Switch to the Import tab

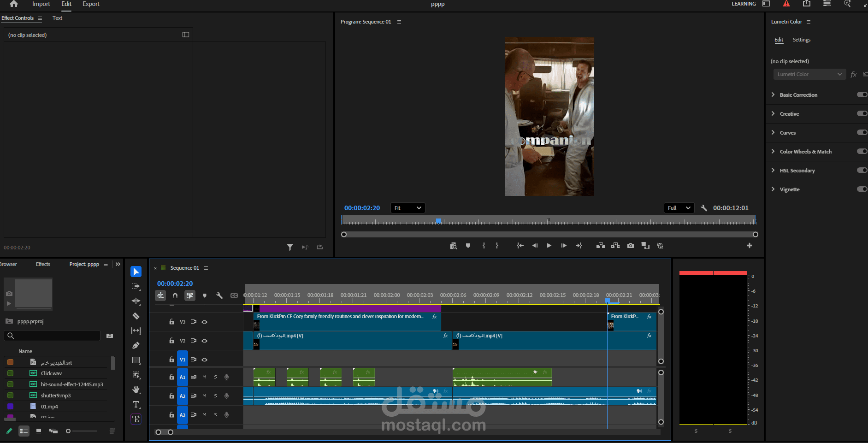(x=41, y=4)
